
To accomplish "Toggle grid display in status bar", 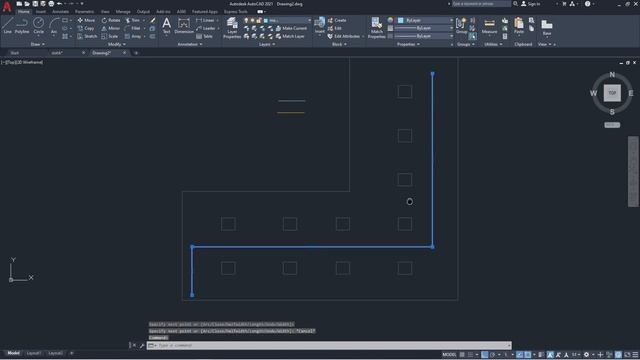I will point(462,355).
